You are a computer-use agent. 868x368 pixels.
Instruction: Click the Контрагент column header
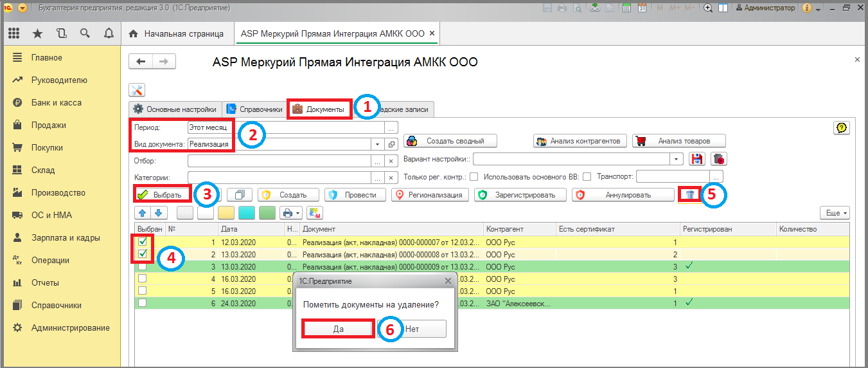pos(519,229)
